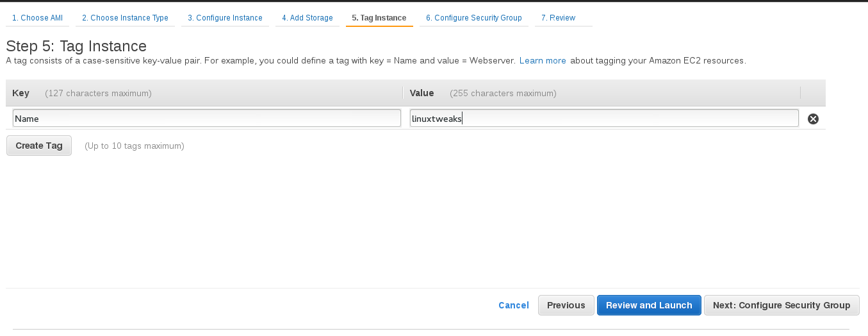Click the Key column header
This screenshot has height=336, width=868.
coord(21,93)
